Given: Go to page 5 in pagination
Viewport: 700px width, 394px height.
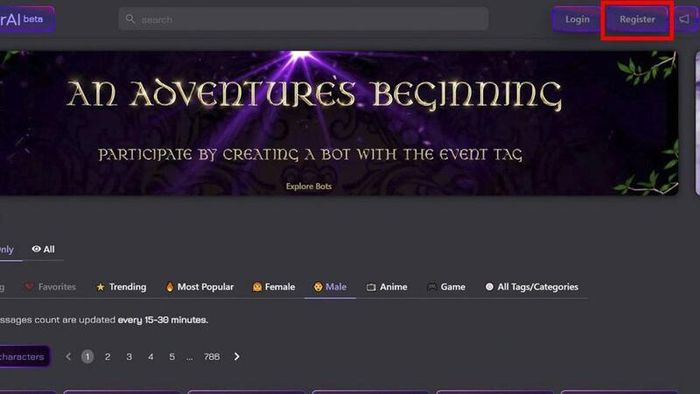Looking at the screenshot, I should tap(172, 357).
